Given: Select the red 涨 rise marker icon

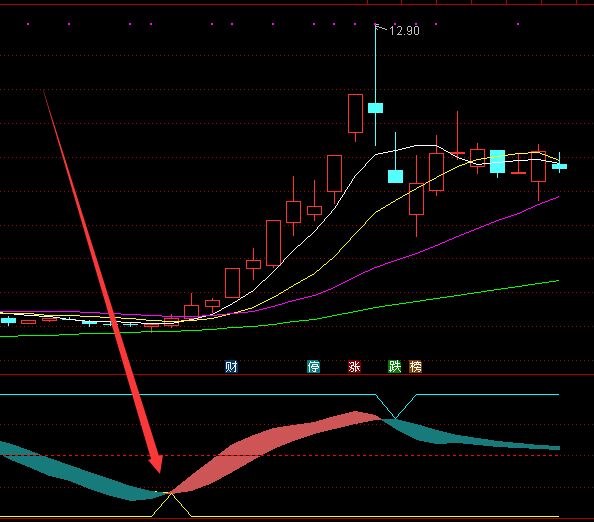Looking at the screenshot, I should click(x=355, y=367).
